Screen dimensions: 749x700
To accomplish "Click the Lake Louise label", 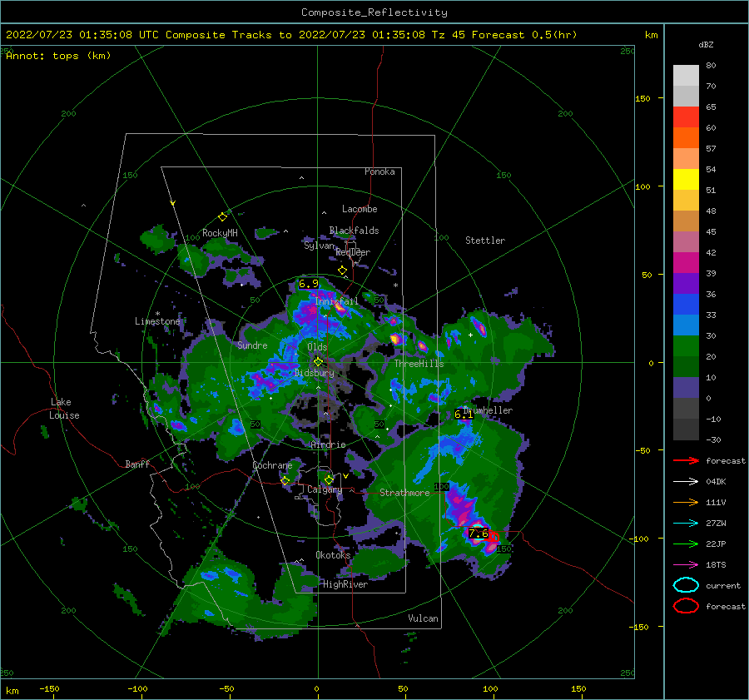I will click(x=65, y=409).
